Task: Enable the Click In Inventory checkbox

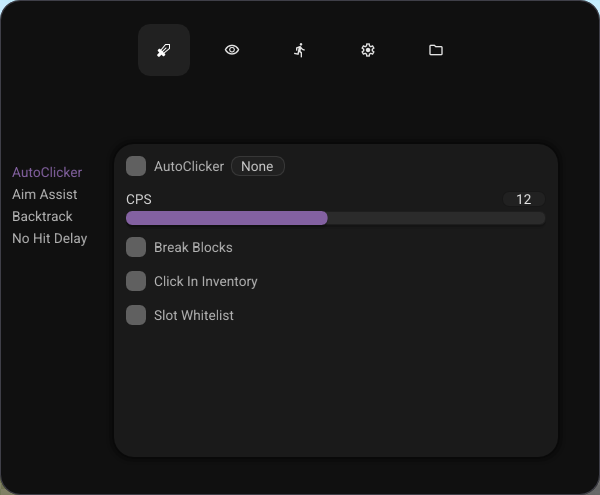Action: [x=136, y=281]
